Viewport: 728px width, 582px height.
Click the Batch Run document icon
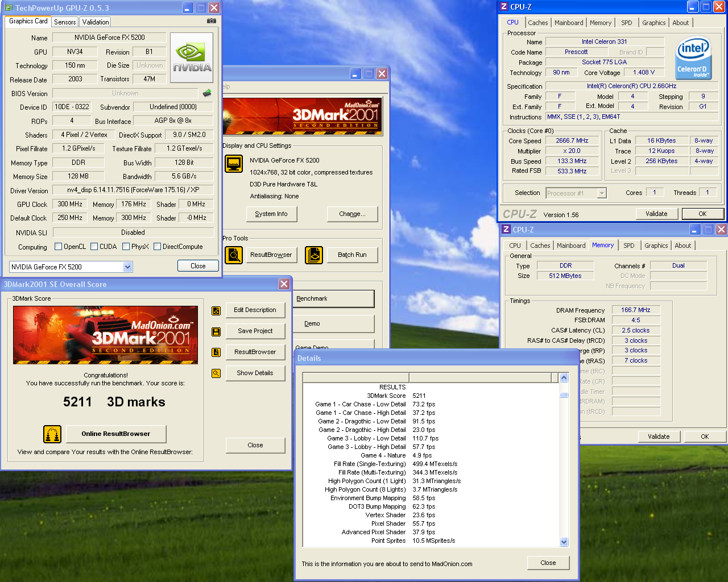coord(314,255)
